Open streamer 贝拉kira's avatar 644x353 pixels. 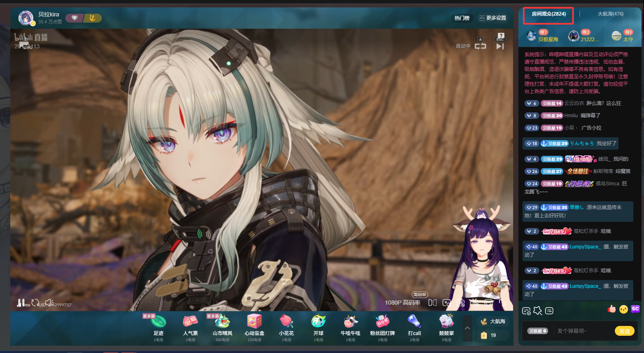click(26, 18)
